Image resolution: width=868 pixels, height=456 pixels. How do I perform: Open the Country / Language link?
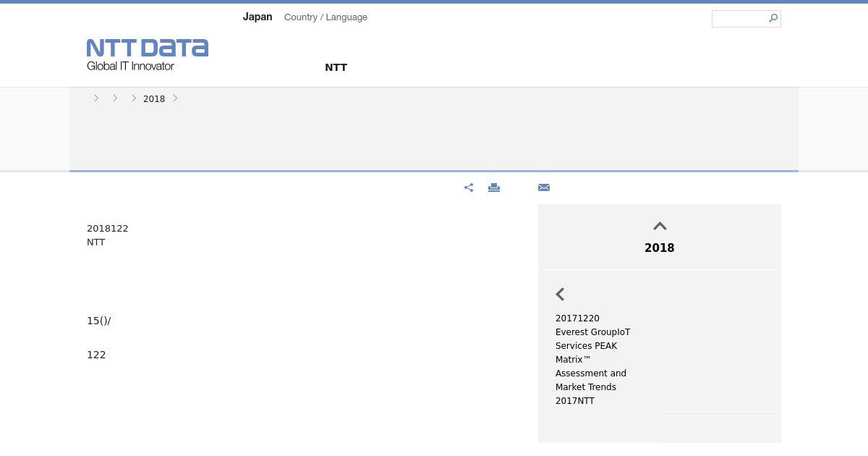tap(325, 17)
